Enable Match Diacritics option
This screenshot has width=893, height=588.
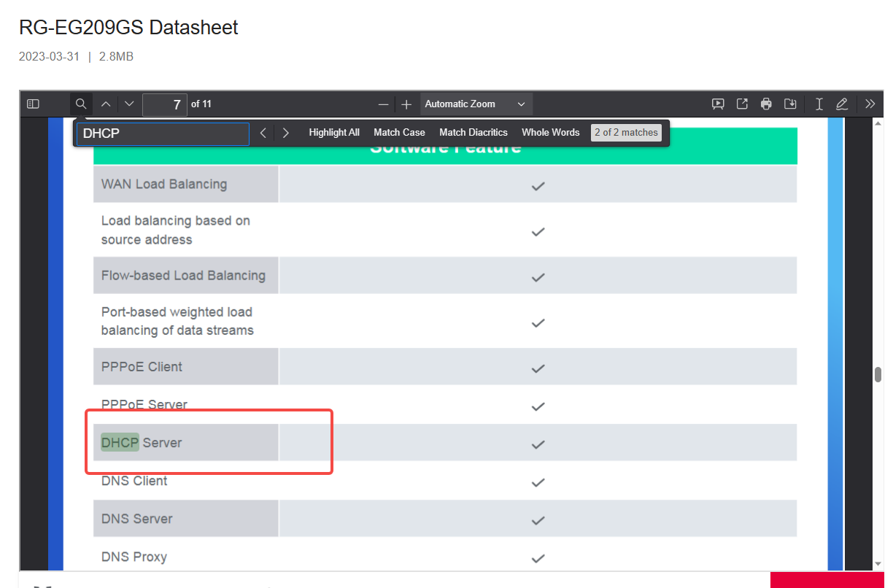click(x=473, y=133)
